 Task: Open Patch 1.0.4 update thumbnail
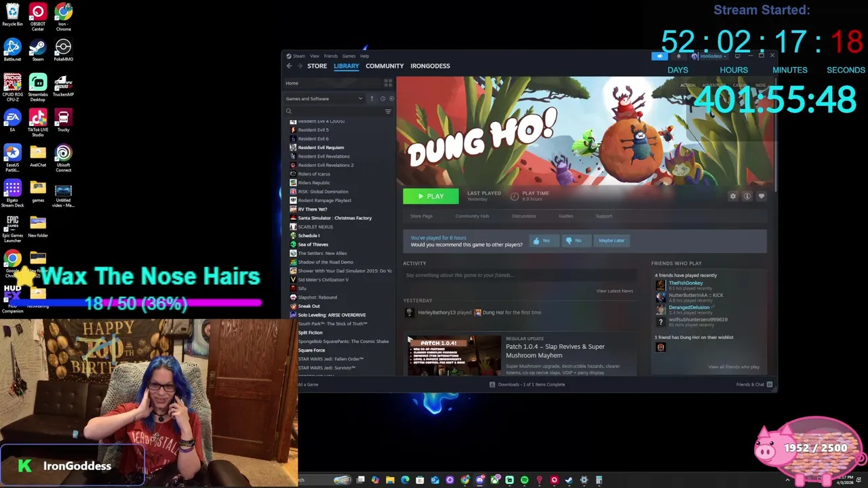454,354
